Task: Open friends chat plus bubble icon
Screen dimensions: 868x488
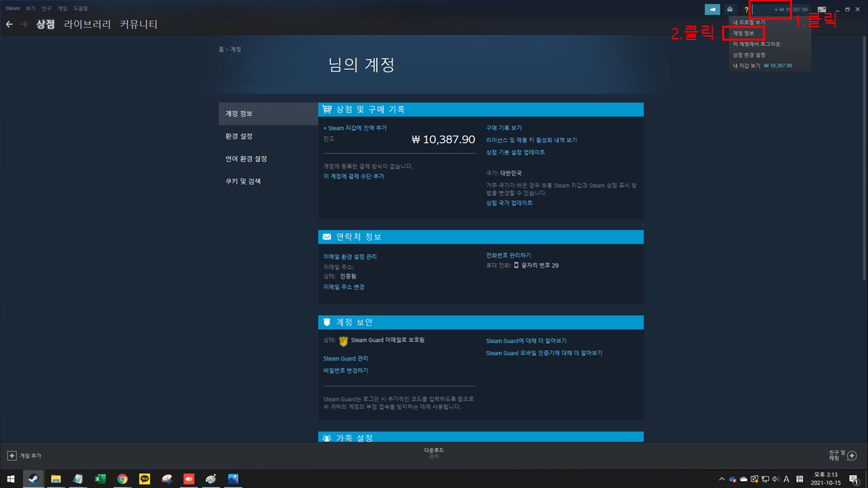Action: pos(852,456)
